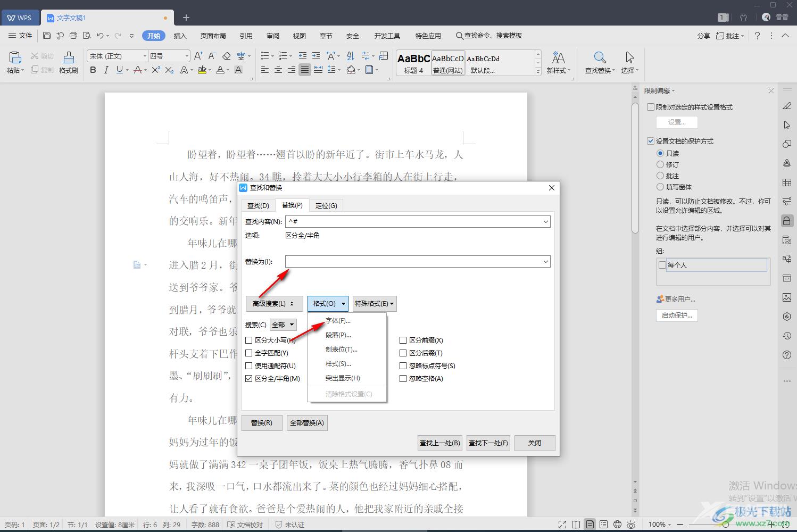This screenshot has width=797, height=532.
Task: Switch to the 查找(D) tab
Action: click(x=258, y=206)
